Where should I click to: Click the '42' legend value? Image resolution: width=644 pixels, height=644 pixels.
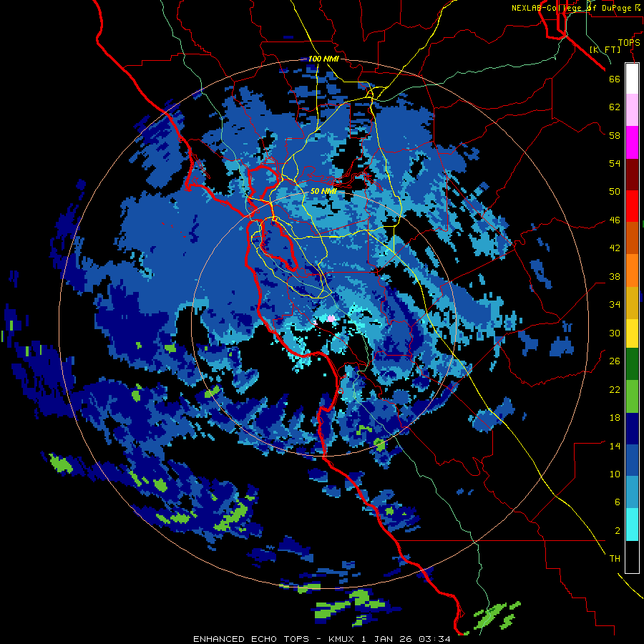[x=615, y=248]
